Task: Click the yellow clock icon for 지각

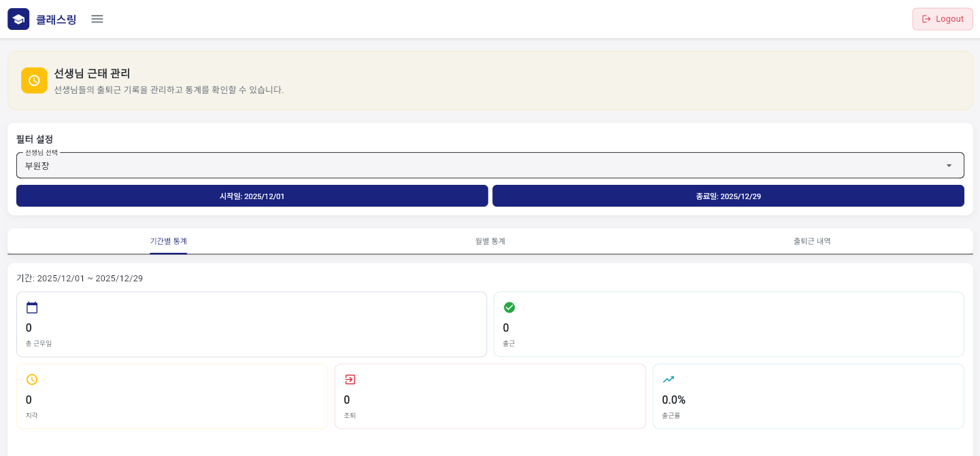Action: (x=32, y=379)
